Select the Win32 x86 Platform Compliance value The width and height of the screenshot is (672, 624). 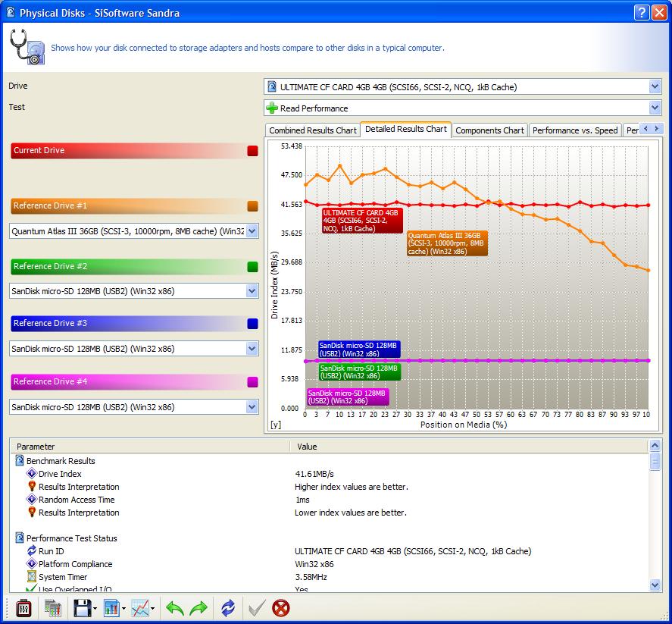point(314,564)
